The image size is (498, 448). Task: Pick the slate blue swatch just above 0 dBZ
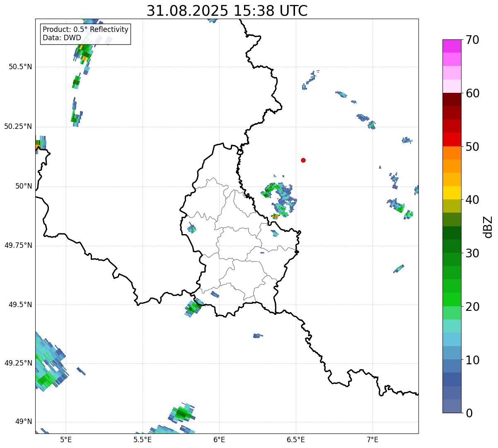click(x=452, y=406)
